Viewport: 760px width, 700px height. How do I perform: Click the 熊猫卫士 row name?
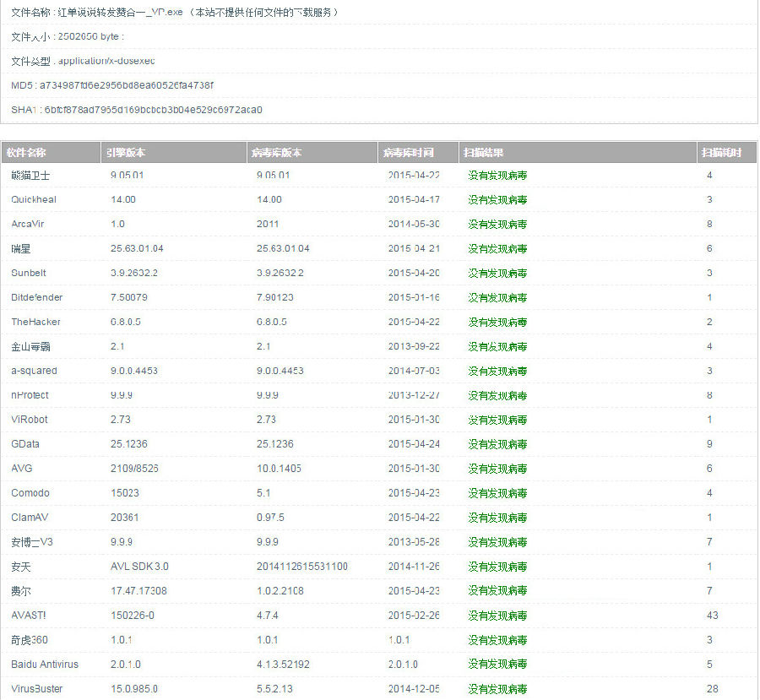(x=30, y=176)
